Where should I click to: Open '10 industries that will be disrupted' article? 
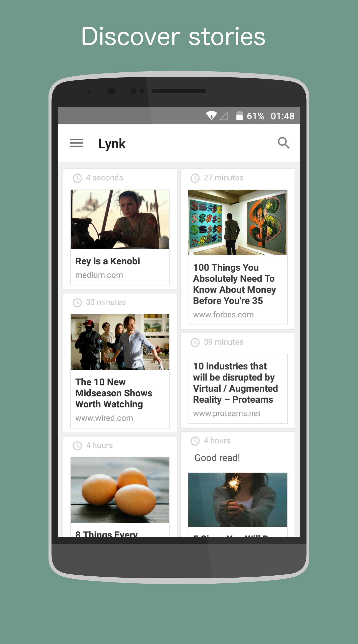235,383
